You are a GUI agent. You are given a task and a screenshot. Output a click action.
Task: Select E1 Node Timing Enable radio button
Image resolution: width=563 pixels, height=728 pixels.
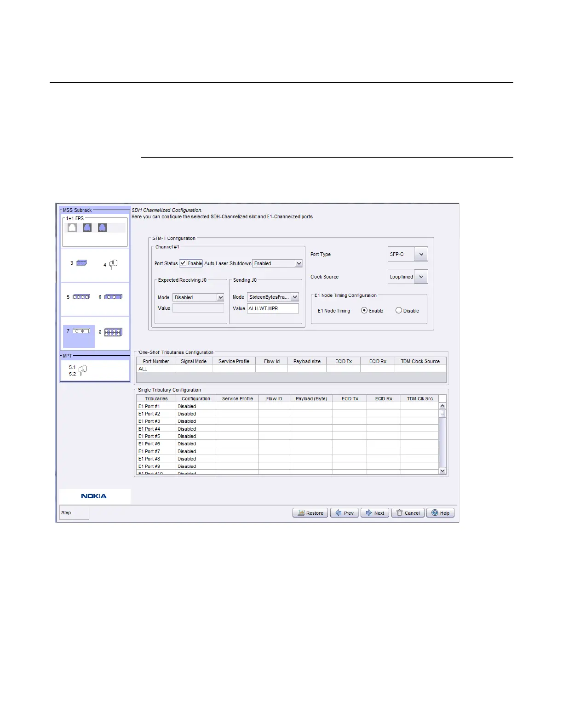click(x=364, y=311)
